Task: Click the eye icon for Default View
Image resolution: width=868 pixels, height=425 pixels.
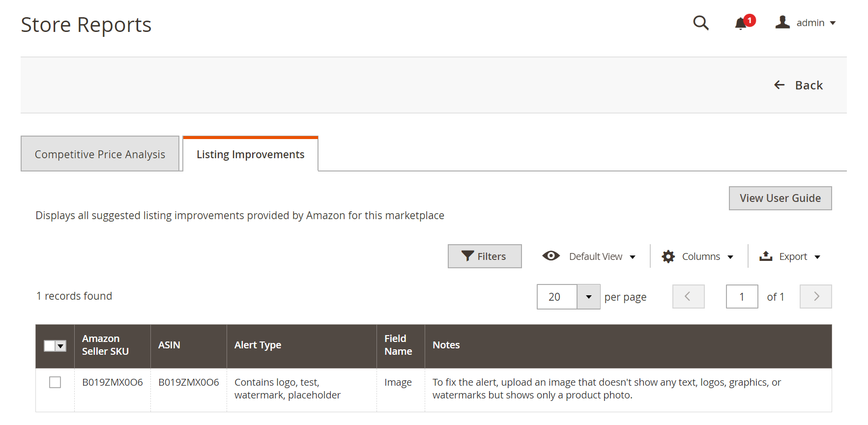Action: (551, 256)
